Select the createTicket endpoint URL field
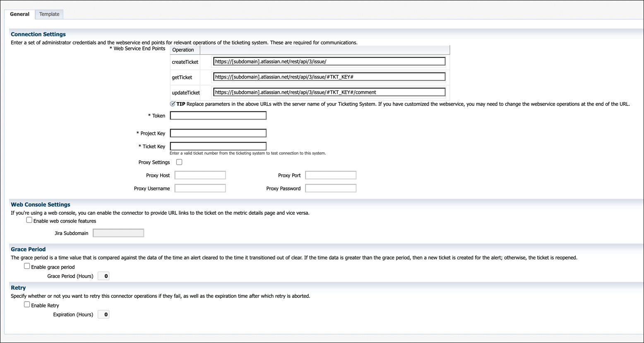The width and height of the screenshot is (644, 343). (329, 61)
